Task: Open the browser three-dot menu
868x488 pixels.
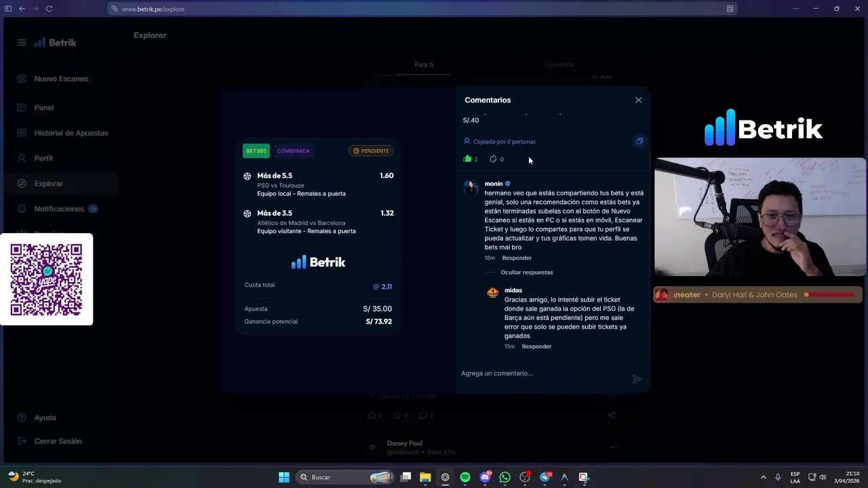Action: [795, 9]
